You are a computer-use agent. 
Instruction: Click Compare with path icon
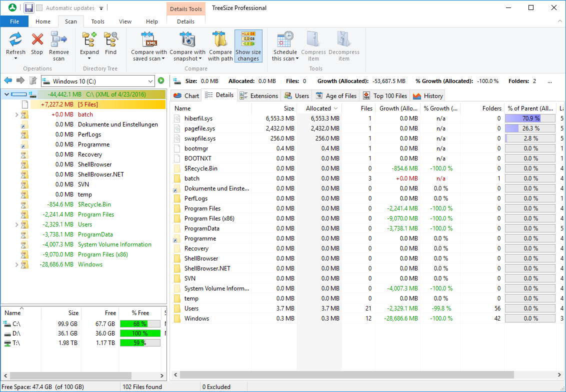click(x=220, y=40)
